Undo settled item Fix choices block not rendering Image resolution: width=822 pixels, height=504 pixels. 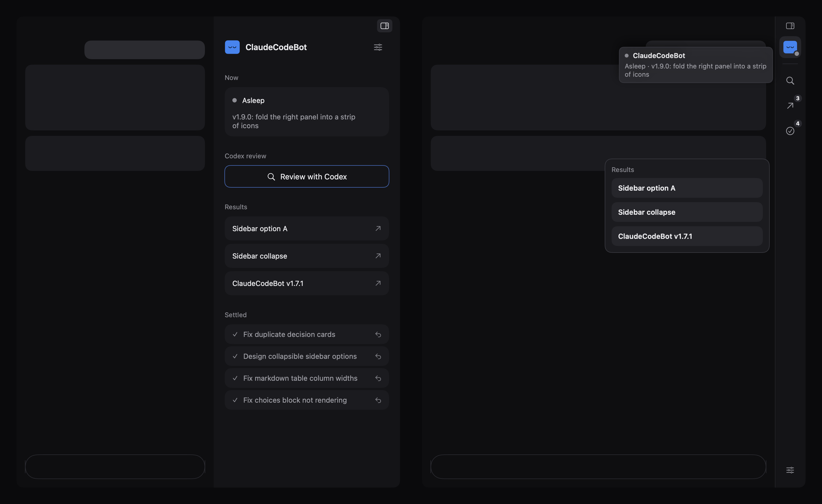pos(378,400)
